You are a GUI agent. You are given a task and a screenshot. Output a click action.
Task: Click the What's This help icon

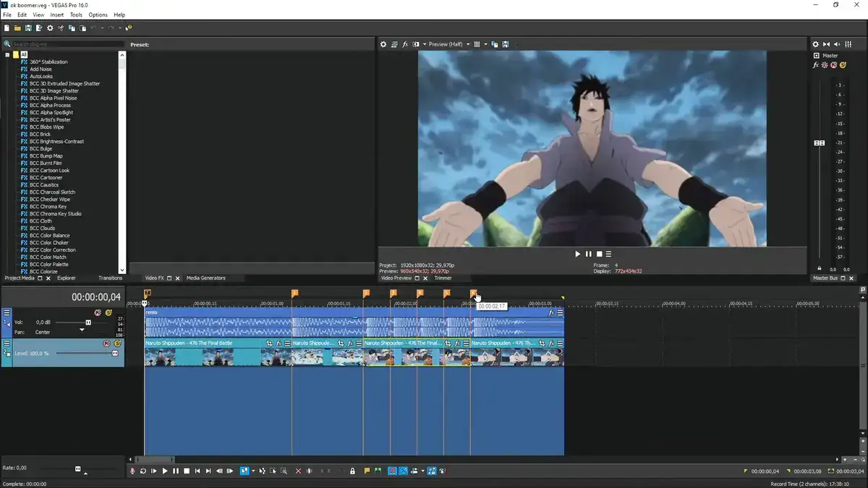(129, 28)
